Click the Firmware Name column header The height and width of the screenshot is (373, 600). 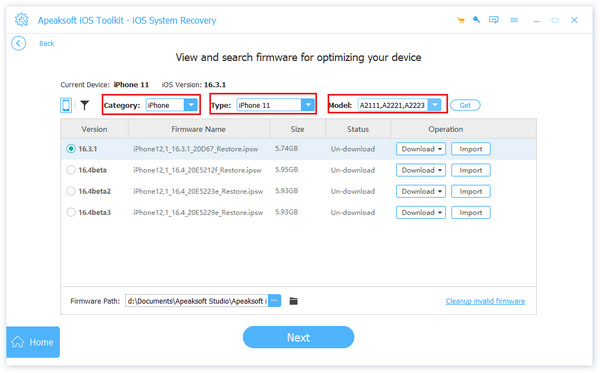tap(199, 129)
